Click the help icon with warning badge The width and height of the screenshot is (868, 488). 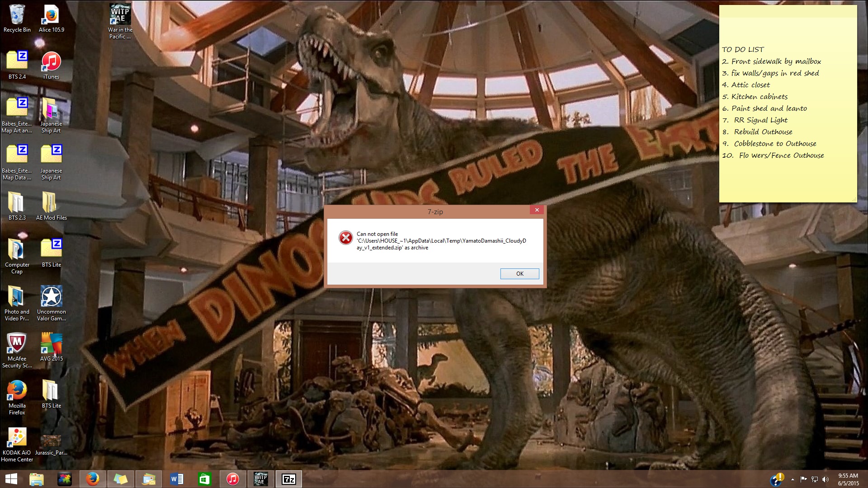(778, 479)
